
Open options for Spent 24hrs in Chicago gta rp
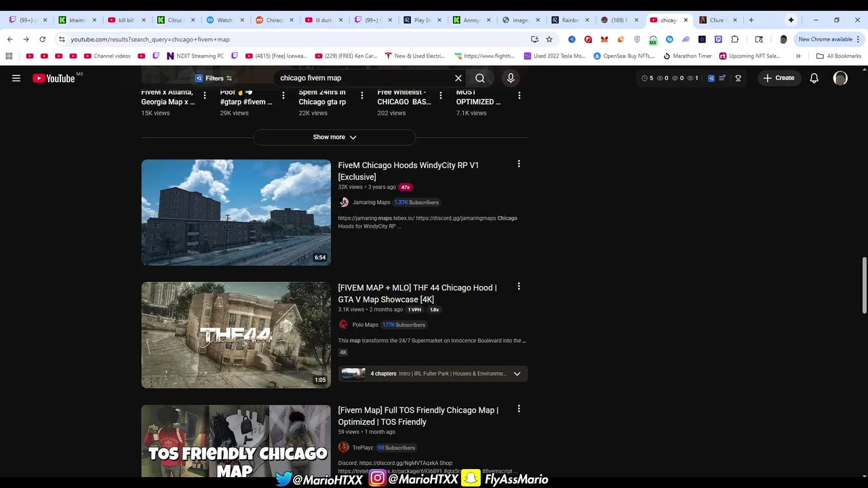point(362,96)
